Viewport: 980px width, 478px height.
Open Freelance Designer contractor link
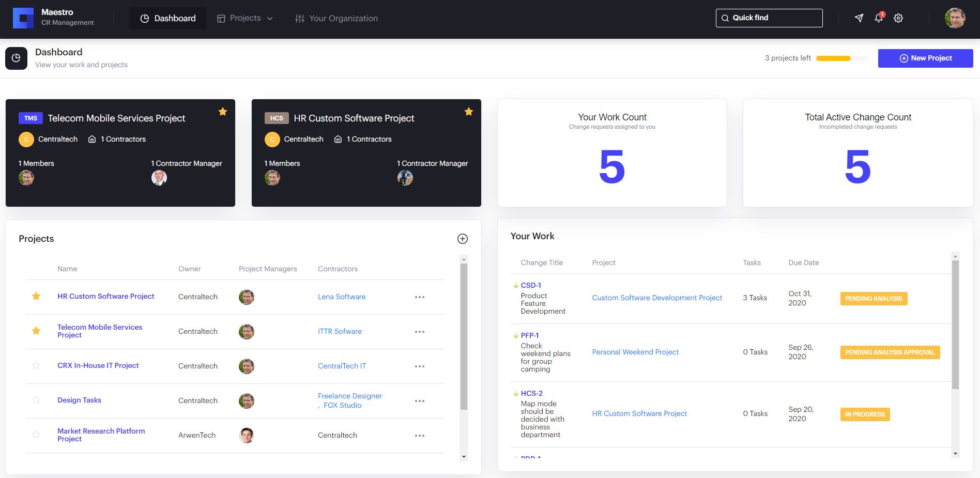point(350,396)
